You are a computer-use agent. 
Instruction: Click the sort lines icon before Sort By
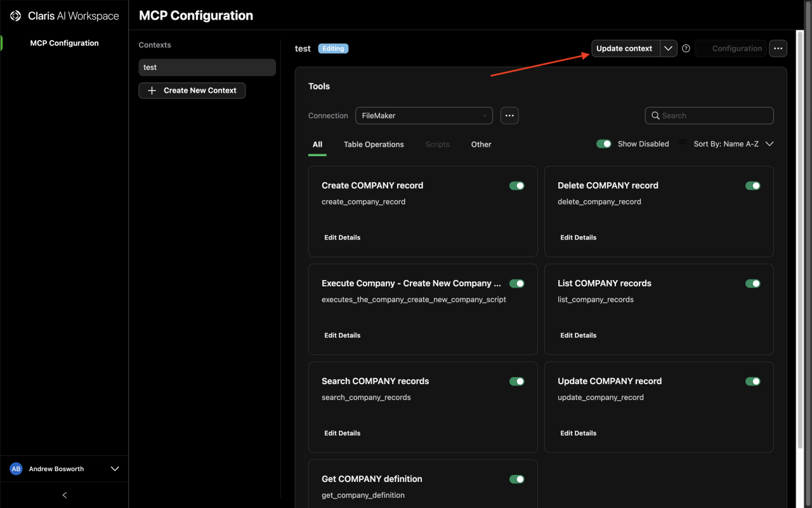pos(682,144)
